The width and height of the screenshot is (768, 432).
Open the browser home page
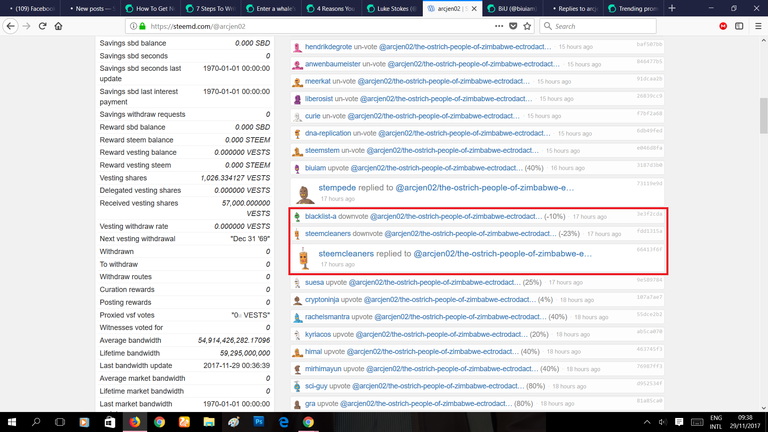pyautogui.click(x=58, y=26)
